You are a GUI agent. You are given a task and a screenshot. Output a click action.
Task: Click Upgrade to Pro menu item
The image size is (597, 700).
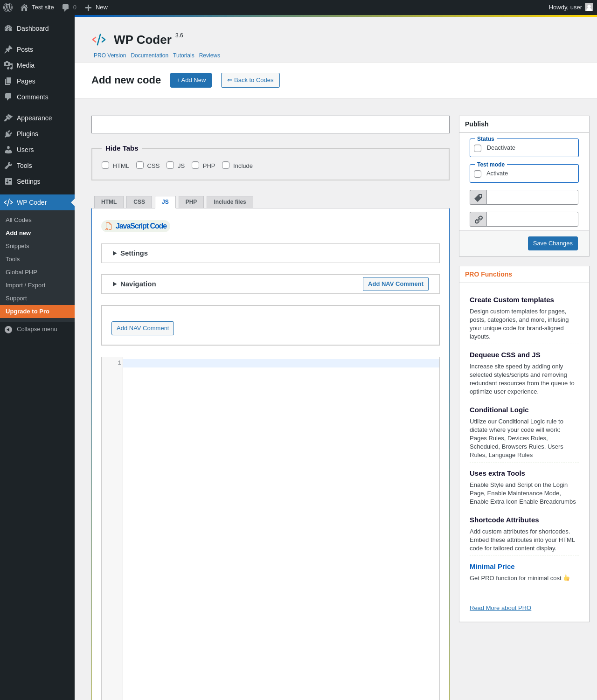tap(37, 312)
